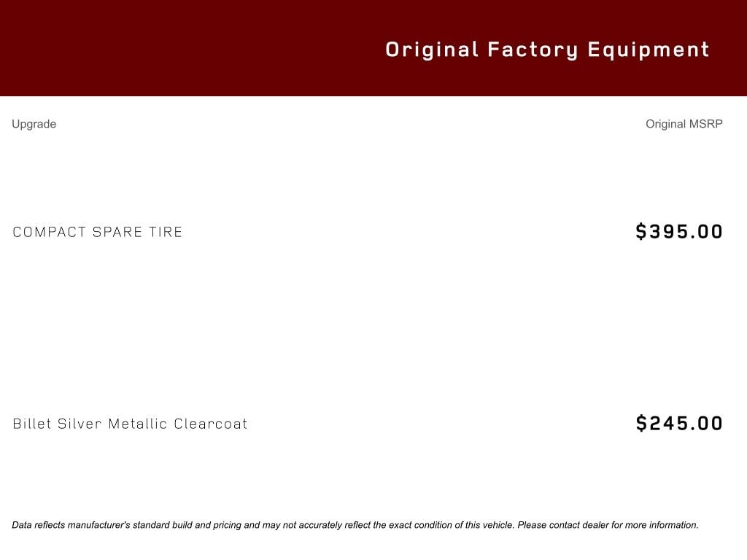Viewport: 747px width, 560px height.
Task: Click the word 'COMPACT' in the first row
Action: point(49,232)
